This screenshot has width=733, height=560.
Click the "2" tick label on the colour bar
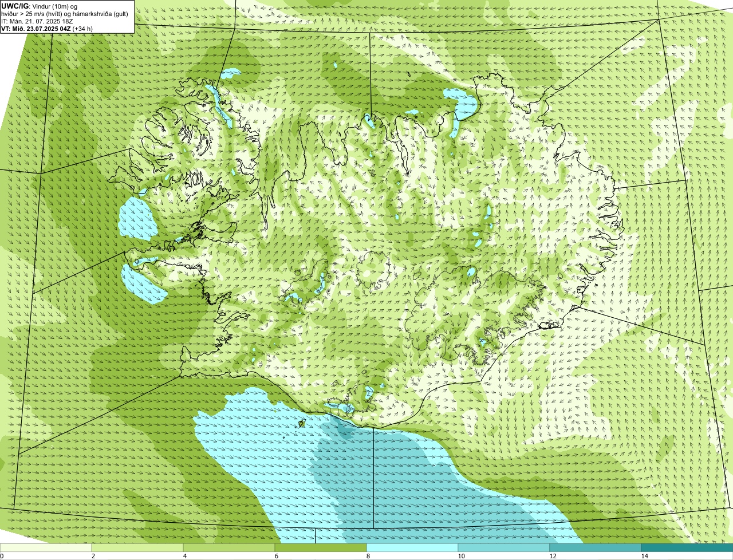93,556
